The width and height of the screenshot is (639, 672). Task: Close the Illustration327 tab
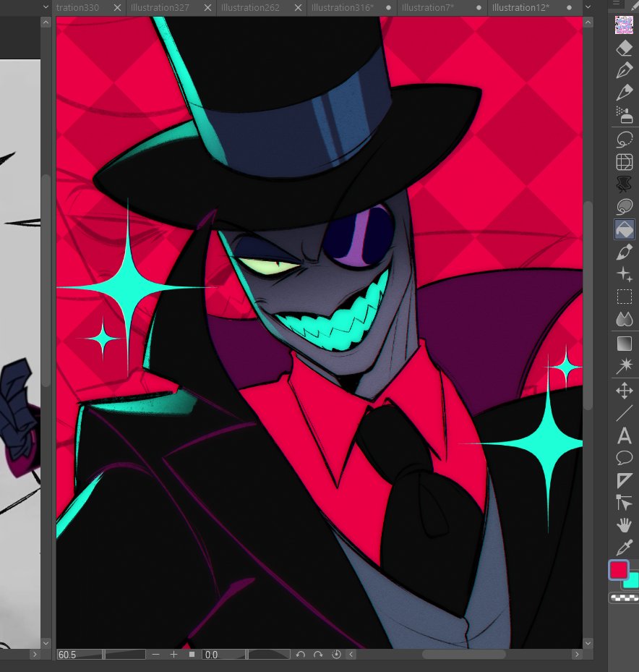click(207, 8)
